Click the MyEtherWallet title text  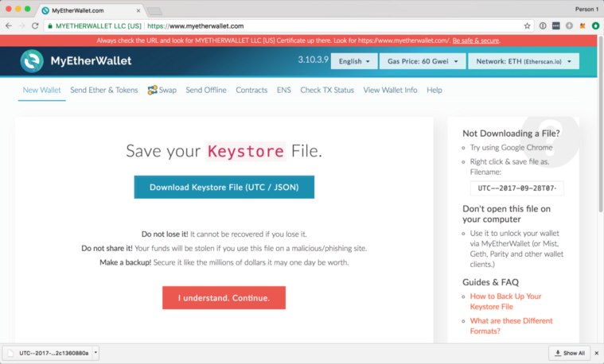[x=91, y=60]
